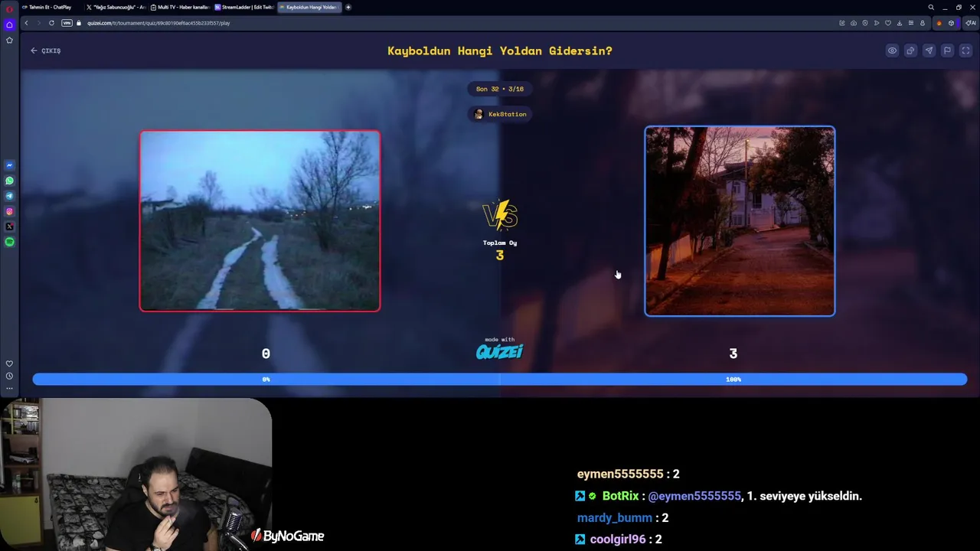Click the BotRix chat name
This screenshot has height=551, width=980.
click(x=620, y=496)
